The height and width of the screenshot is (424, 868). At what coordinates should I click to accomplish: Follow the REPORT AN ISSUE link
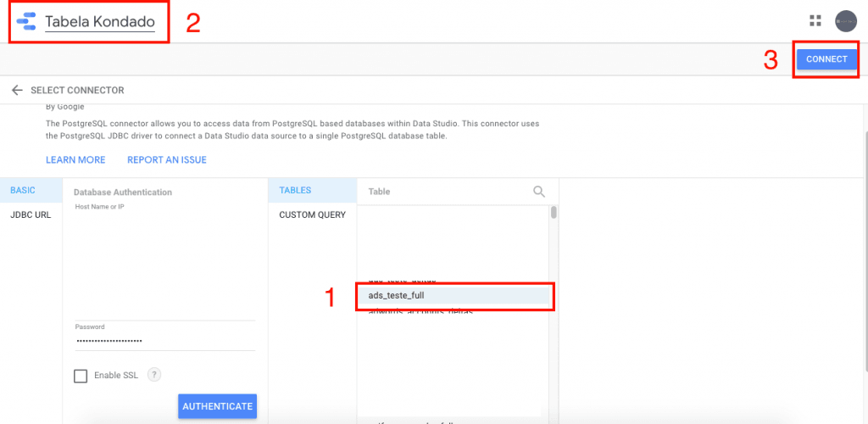click(166, 159)
